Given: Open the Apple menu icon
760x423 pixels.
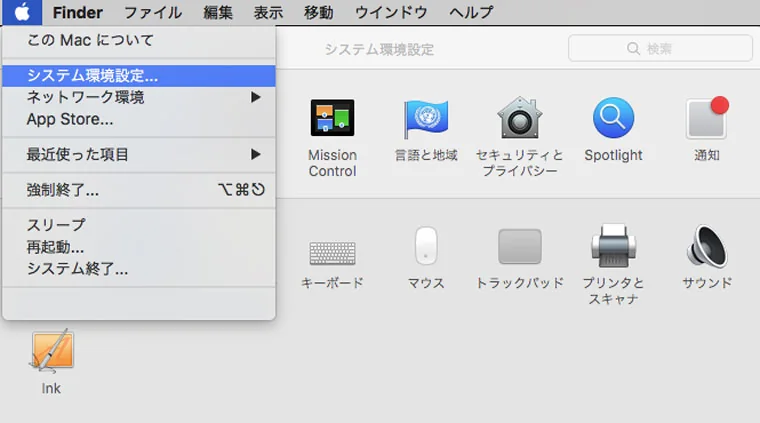Looking at the screenshot, I should click(x=22, y=12).
